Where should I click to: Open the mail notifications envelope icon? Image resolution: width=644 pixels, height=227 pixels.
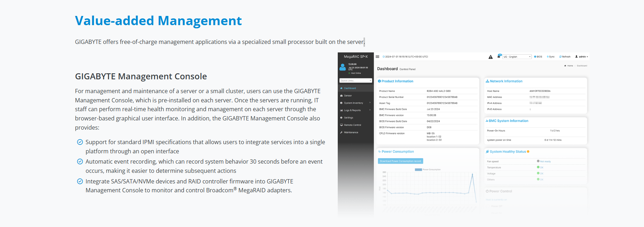point(499,56)
